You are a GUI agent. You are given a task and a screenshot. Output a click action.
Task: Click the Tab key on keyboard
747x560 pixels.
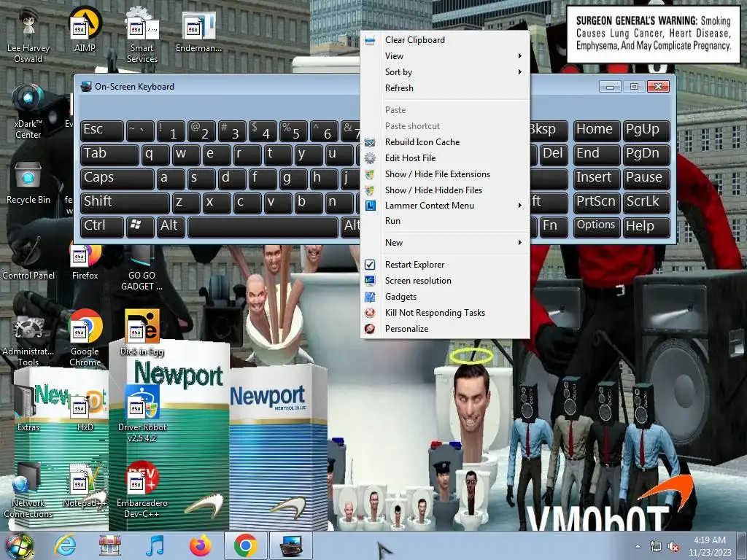tap(109, 155)
